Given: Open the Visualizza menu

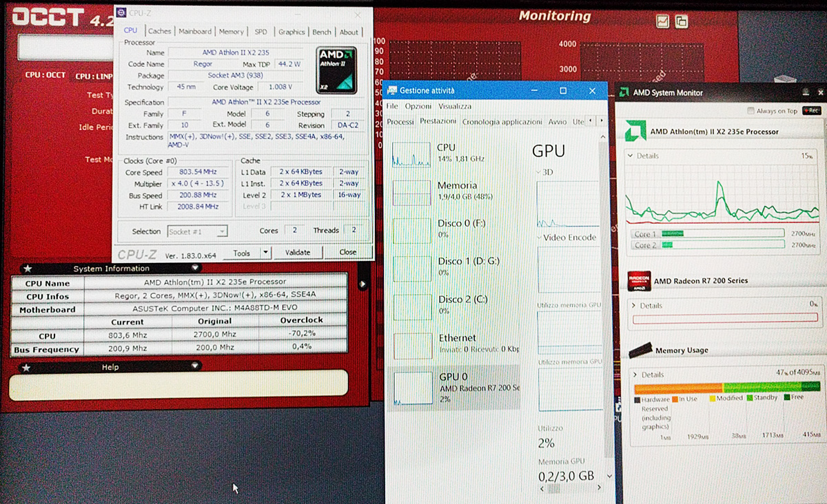Looking at the screenshot, I should (455, 106).
